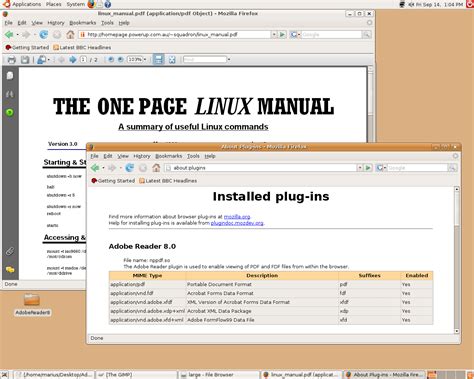
Task: Click the fit-page view icon in the Adobe Reader toolbar
Action: tap(172, 60)
